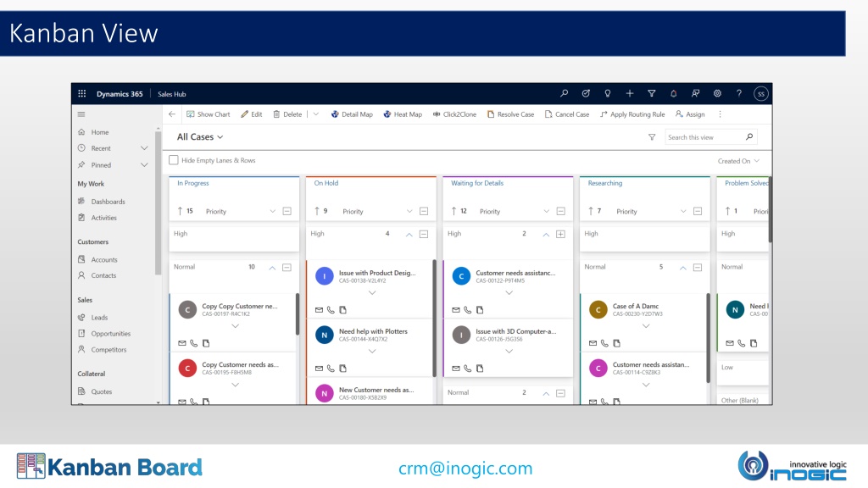This screenshot has width=868, height=488.
Task: Open the settings gear icon
Action: point(717,93)
